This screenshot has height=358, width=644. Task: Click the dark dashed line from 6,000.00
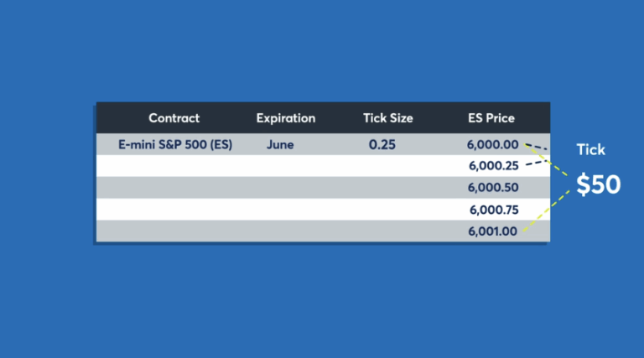538,147
